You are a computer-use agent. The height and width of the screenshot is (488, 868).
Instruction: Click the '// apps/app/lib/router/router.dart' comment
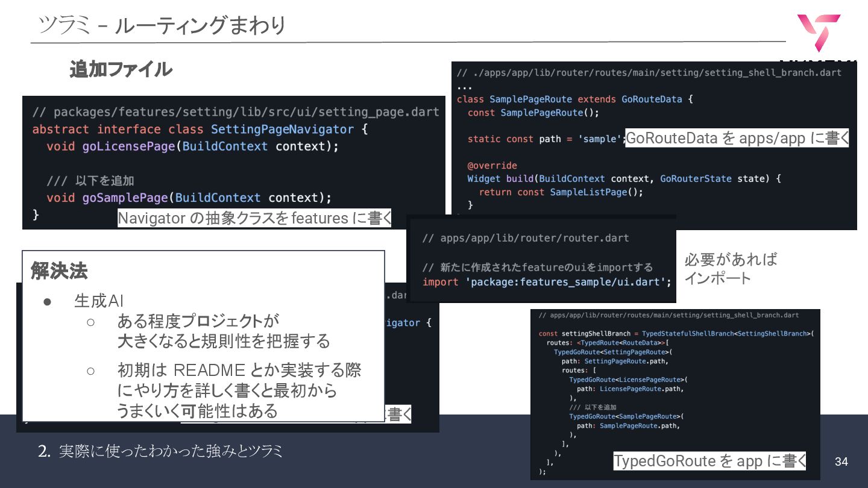526,238
